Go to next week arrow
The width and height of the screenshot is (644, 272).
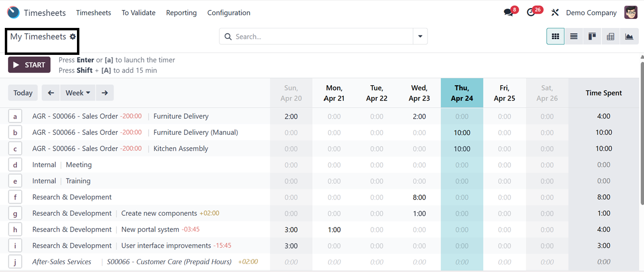[105, 93]
